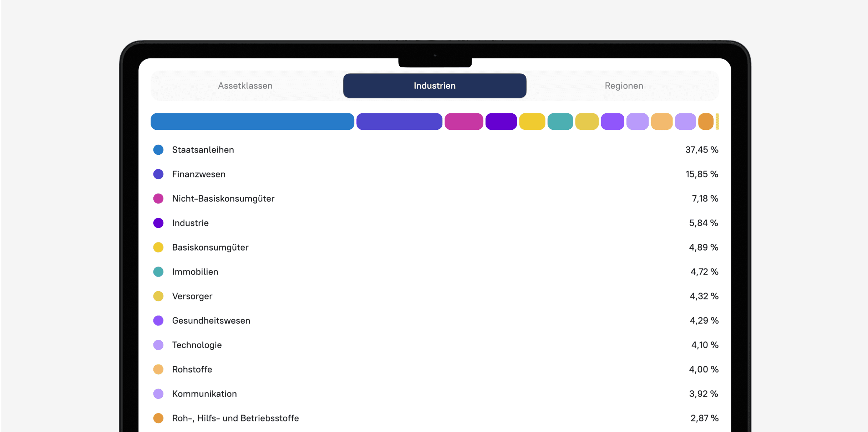Click the magenta Nicht-Basiskonsumgüter bar segment
Viewport: 868px width, 432px height.
tap(464, 122)
